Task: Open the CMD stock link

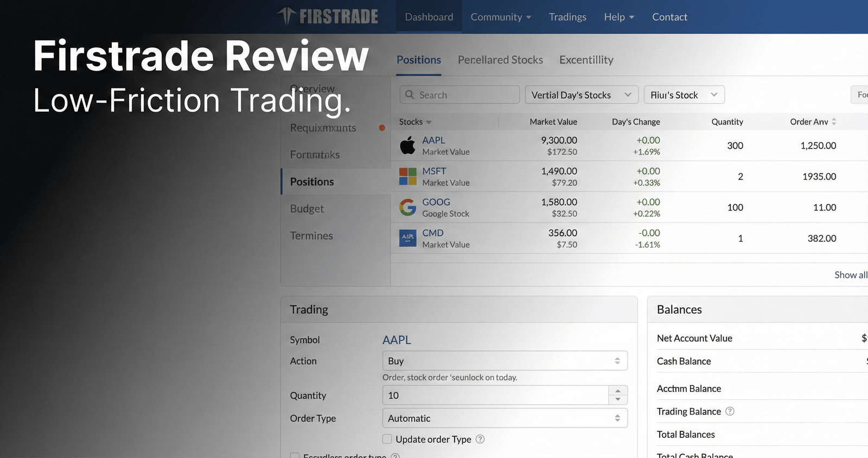Action: click(x=433, y=233)
